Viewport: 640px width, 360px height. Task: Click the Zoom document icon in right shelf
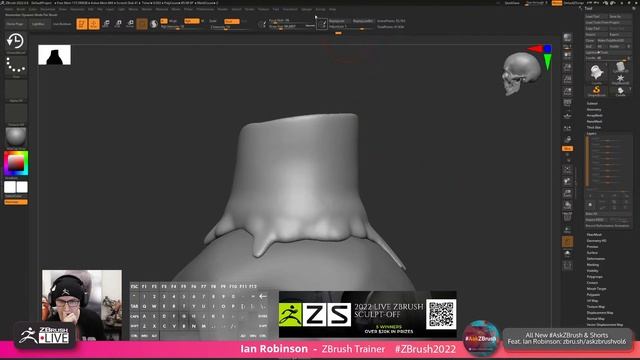click(567, 67)
